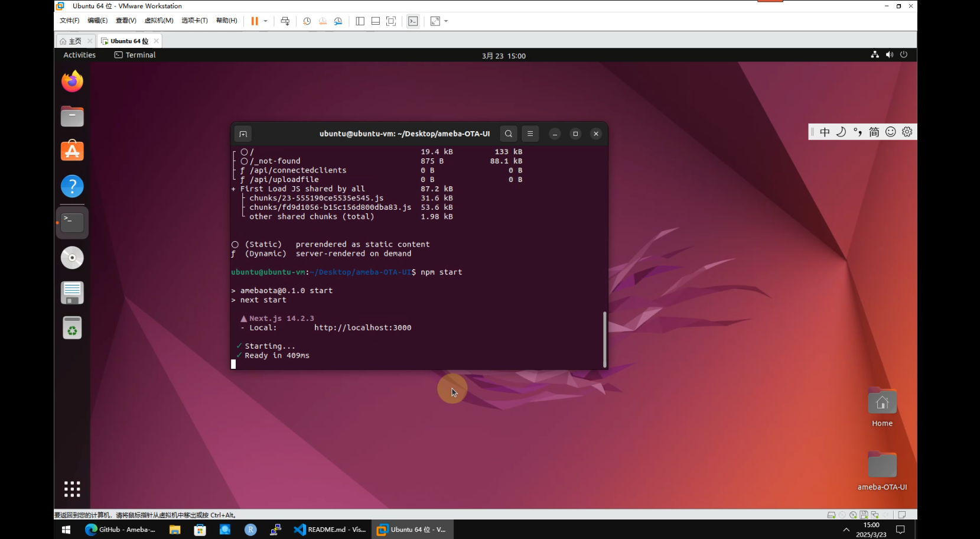Click the 'Ready in 409ms' line in the terminal
The height and width of the screenshot is (539, 980).
[277, 355]
